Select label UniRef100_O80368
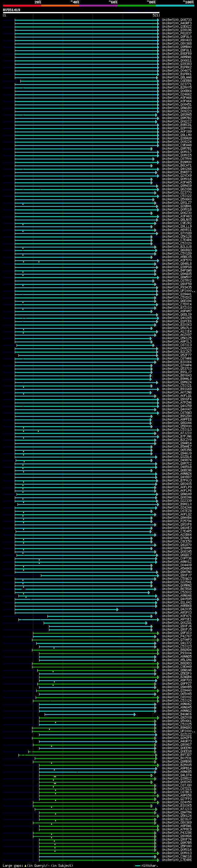 [177, 43]
